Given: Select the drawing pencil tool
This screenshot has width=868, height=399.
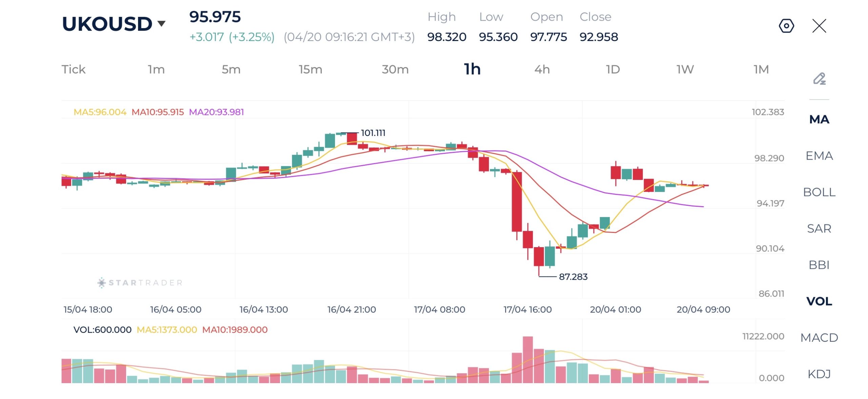Looking at the screenshot, I should [819, 79].
